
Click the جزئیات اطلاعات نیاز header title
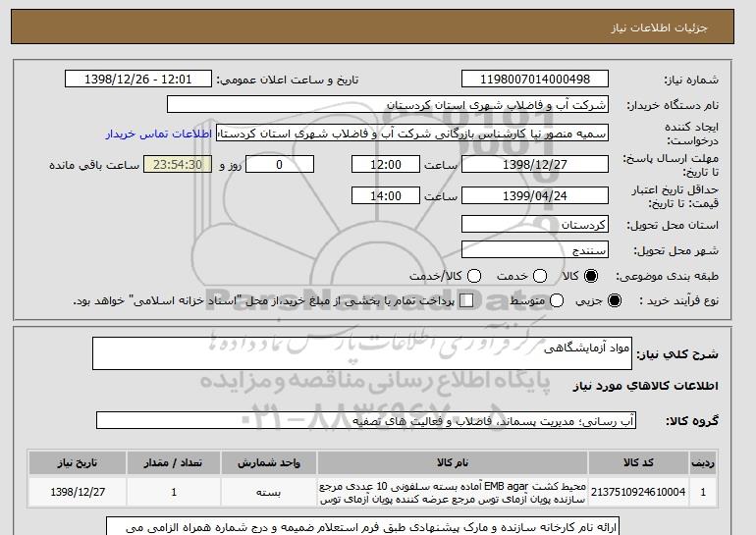click(659, 27)
